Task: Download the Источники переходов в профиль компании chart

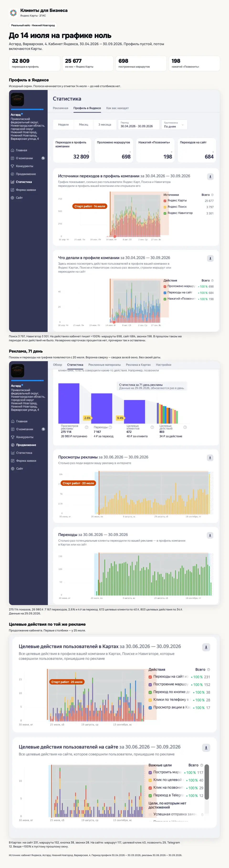Action: coord(210,176)
